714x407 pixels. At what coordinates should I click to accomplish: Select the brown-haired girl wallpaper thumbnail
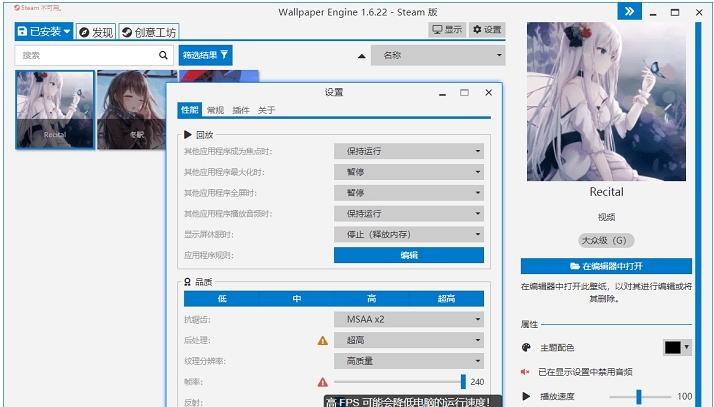(x=131, y=110)
